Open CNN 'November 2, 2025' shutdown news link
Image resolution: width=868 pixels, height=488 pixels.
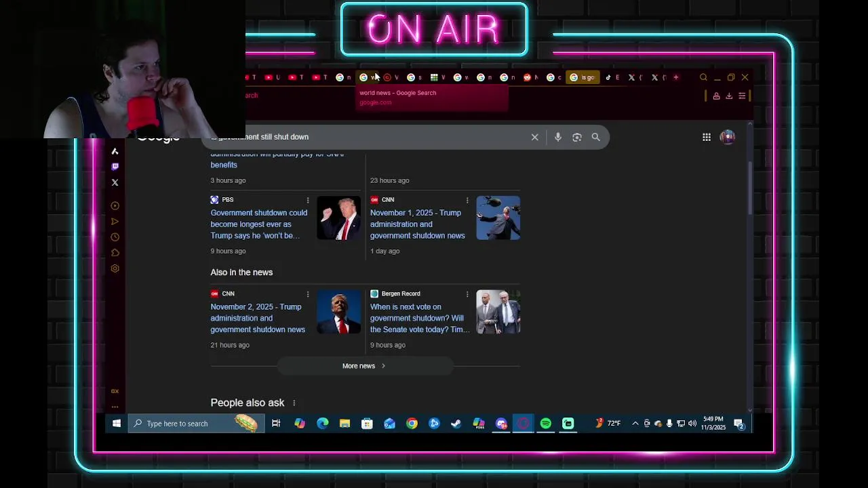point(258,319)
